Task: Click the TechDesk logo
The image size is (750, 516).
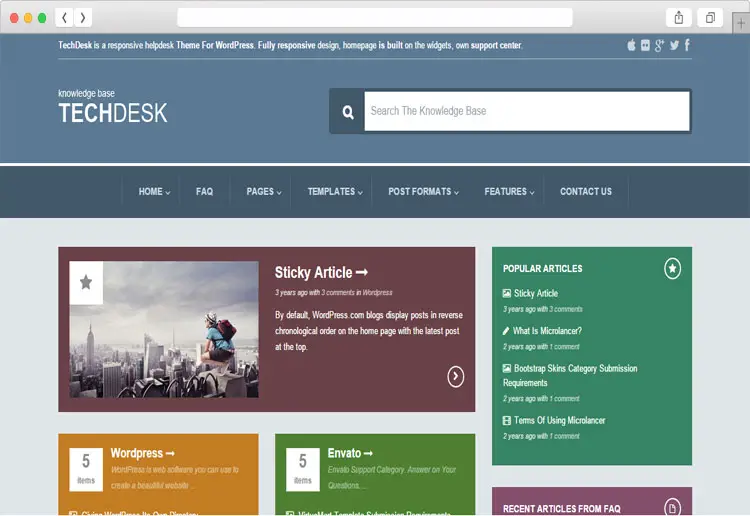Action: tap(113, 107)
